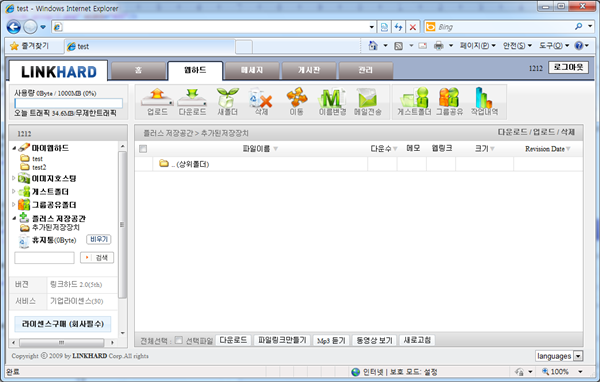Click the IE help question mark icon
Image resolution: width=600 pixels, height=382 pixels.
(579, 46)
